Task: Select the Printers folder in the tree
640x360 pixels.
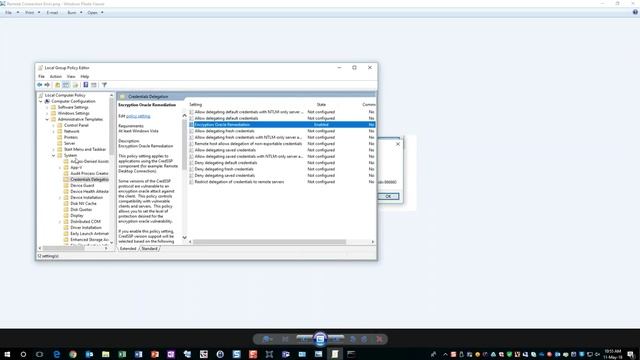Action: click(x=71, y=137)
